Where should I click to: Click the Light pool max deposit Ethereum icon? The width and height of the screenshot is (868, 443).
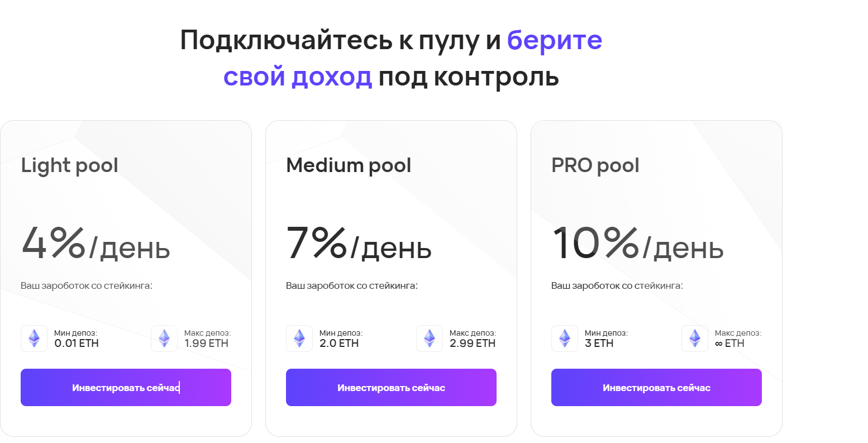164,339
